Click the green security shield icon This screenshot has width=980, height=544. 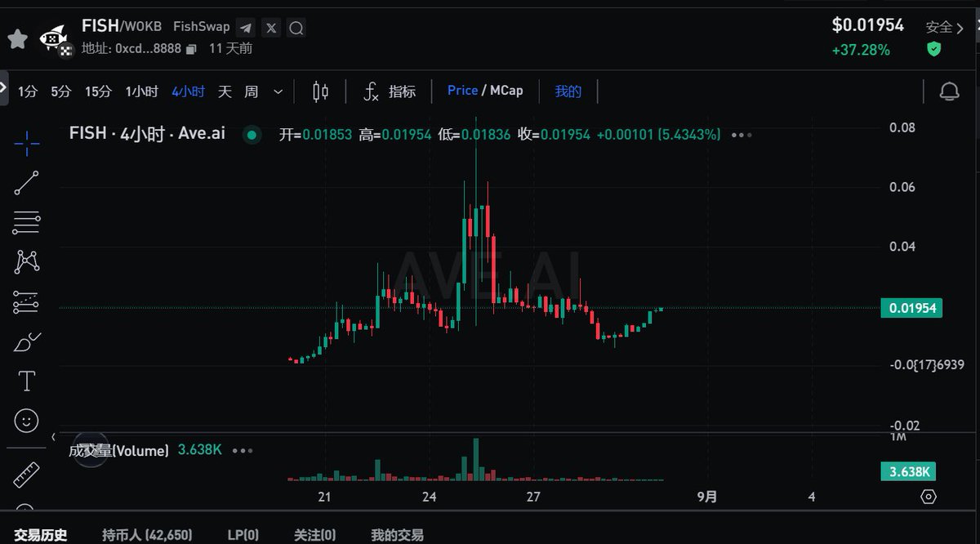[x=933, y=49]
